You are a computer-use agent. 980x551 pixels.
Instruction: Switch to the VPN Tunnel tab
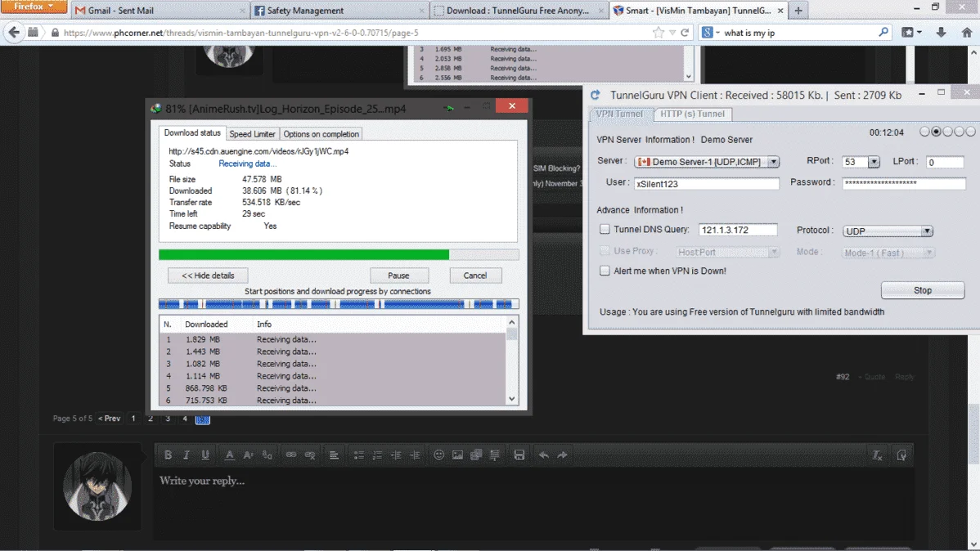[x=619, y=114]
